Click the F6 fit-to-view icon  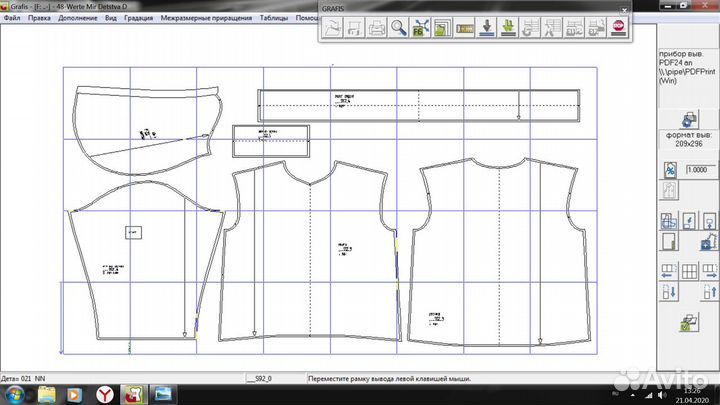[419, 28]
